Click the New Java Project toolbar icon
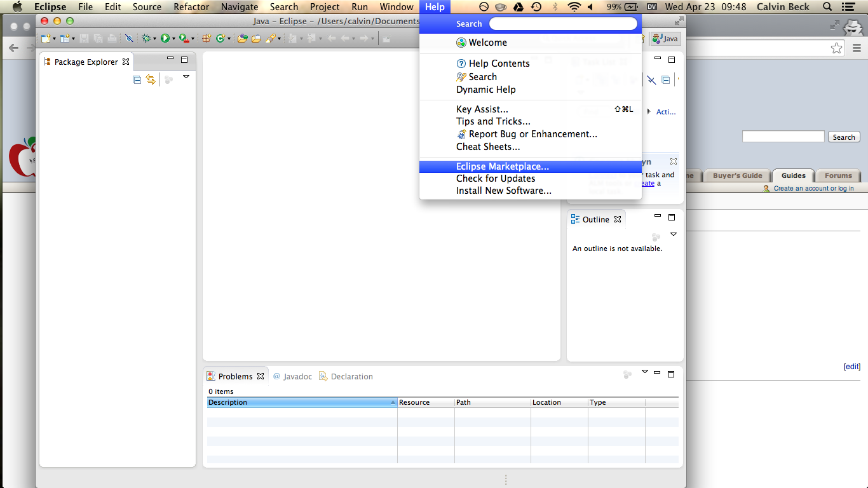This screenshot has height=488, width=868. coord(65,39)
